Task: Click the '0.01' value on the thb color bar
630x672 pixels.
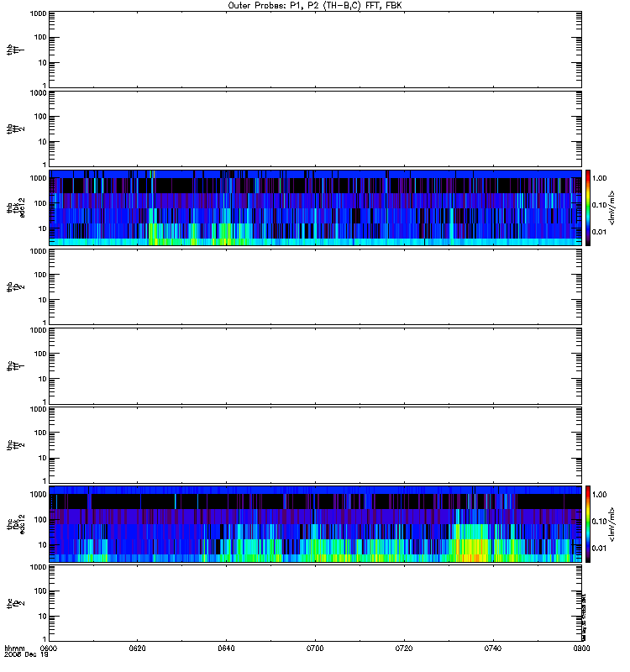Action: tap(599, 232)
